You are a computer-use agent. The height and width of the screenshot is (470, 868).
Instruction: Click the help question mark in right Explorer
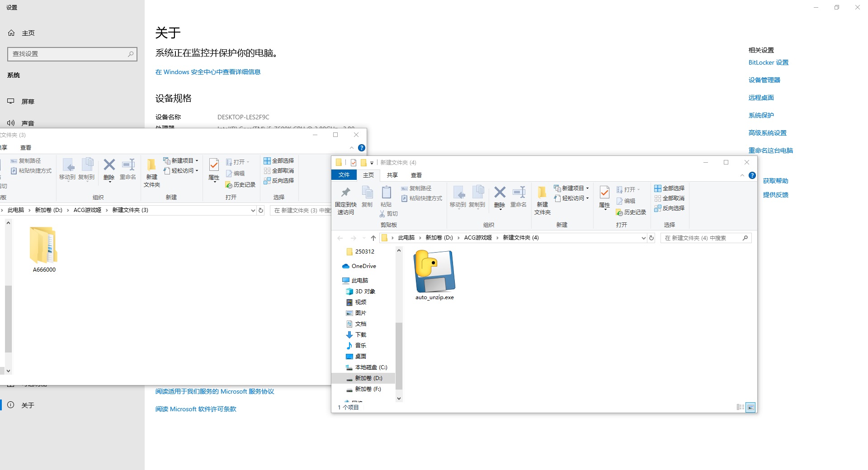point(752,175)
